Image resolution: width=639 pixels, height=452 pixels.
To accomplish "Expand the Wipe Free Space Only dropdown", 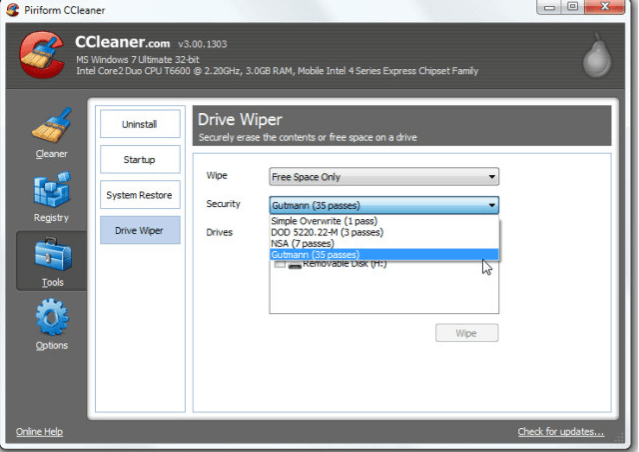I will [x=383, y=177].
